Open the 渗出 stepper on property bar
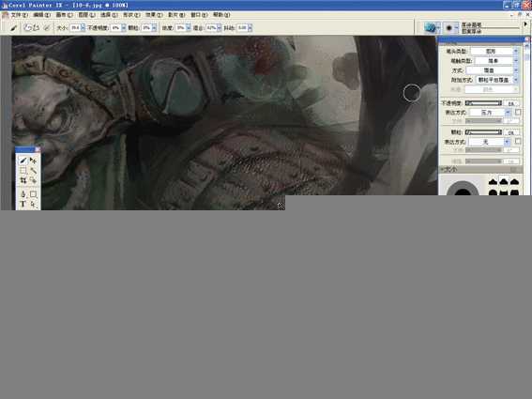Viewport: 532px width, 399px height. tap(220, 28)
